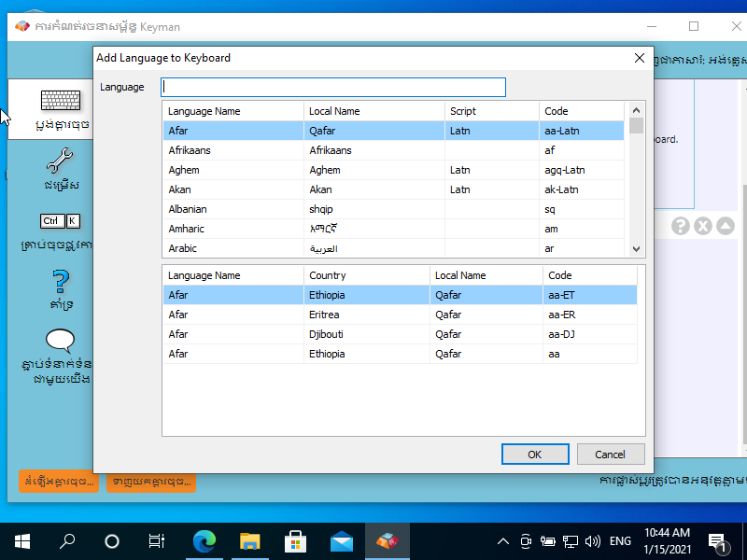
Task: Select the Albanian language row
Action: pyautogui.click(x=393, y=208)
